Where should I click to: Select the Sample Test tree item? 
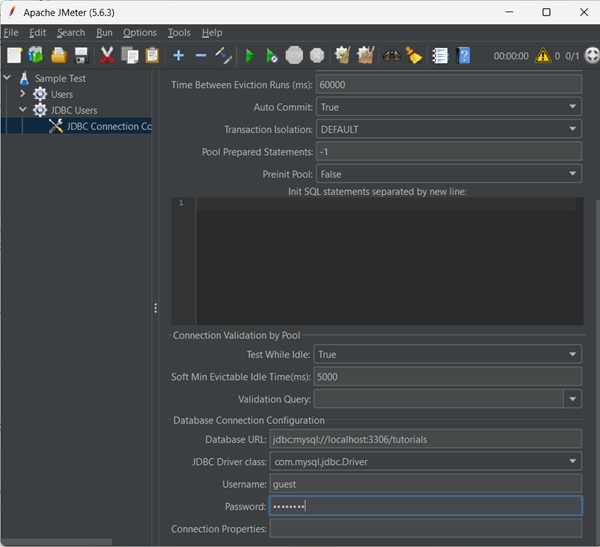(x=62, y=78)
